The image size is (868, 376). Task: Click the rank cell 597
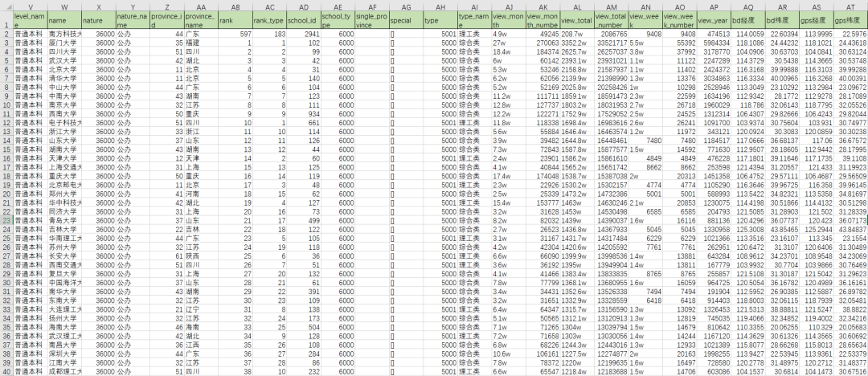[235, 34]
